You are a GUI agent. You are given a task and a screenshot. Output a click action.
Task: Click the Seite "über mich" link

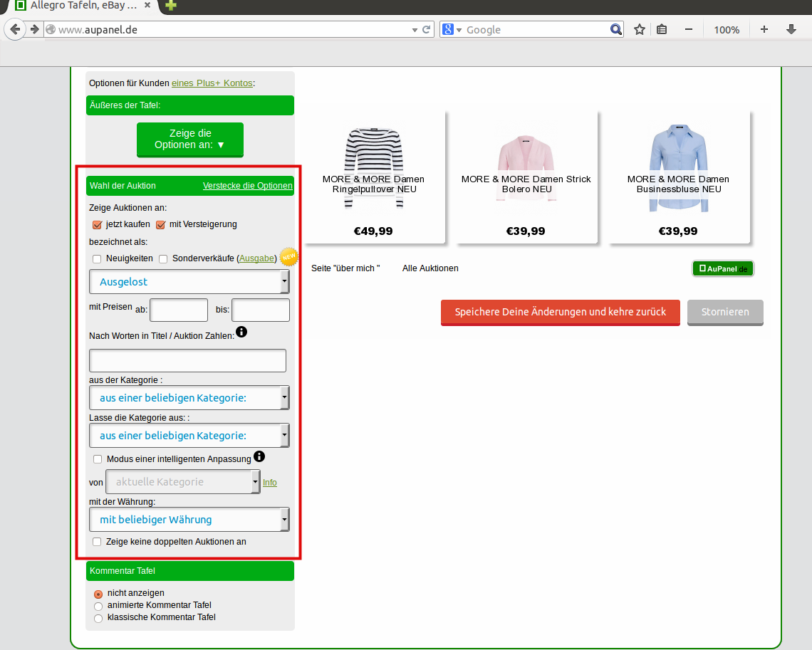[x=345, y=268]
